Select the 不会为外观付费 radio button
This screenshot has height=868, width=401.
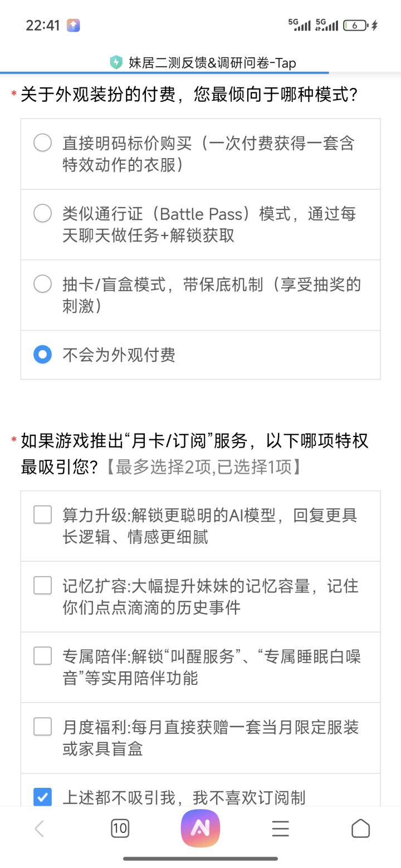(43, 355)
